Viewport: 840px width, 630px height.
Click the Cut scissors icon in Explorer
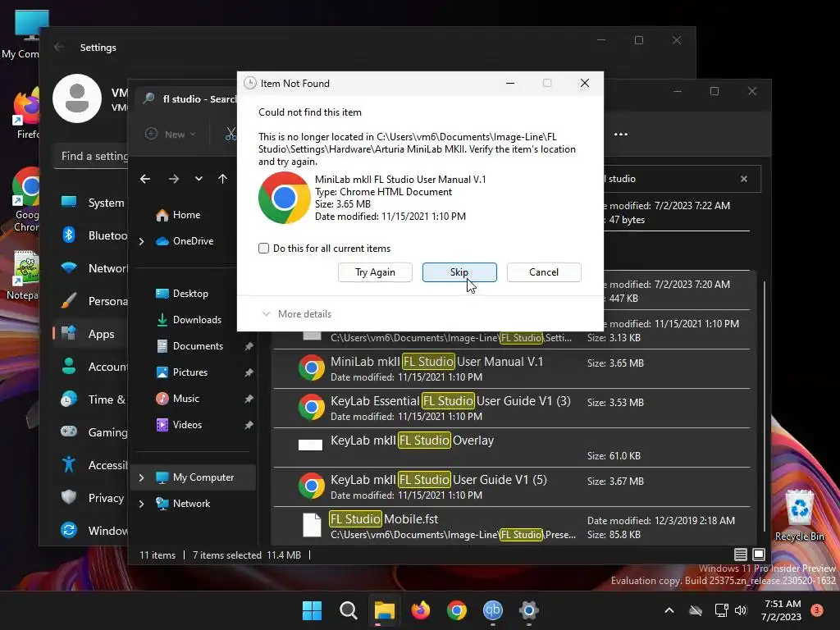(231, 134)
